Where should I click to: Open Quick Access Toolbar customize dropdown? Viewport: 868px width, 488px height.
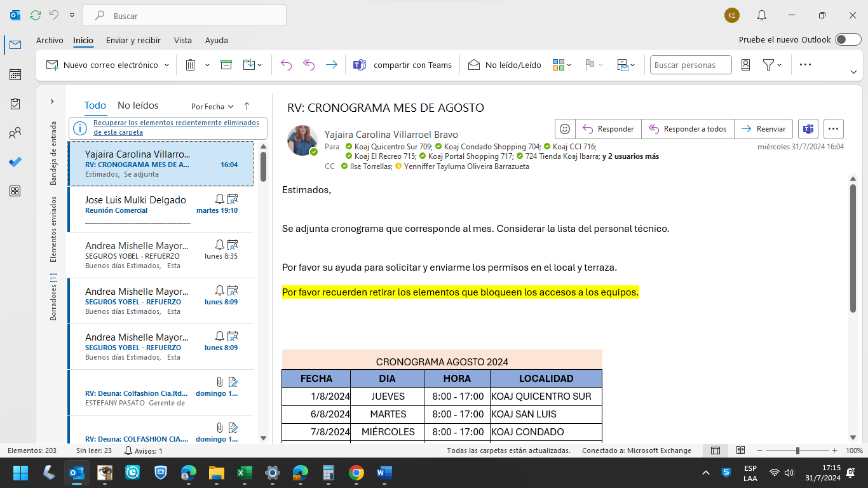pos(72,15)
